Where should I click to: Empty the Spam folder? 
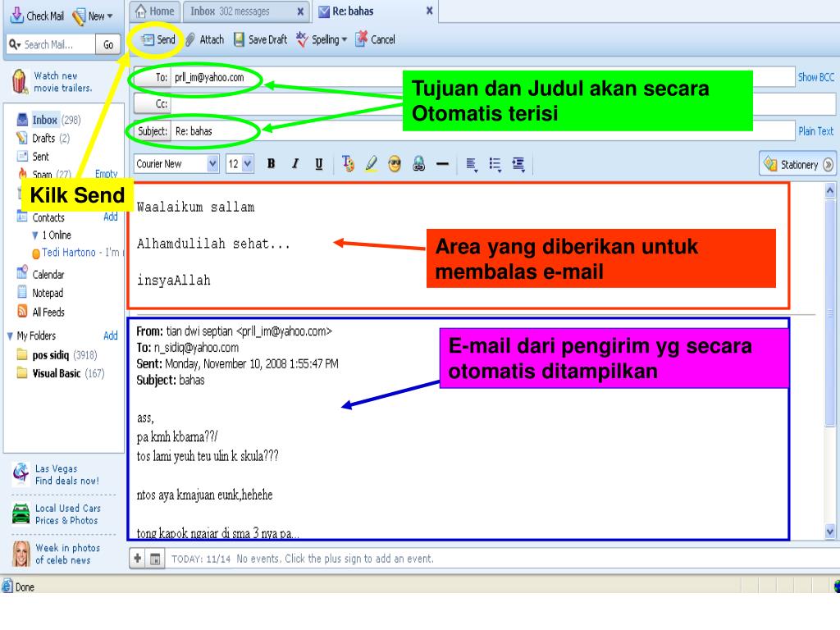click(106, 174)
